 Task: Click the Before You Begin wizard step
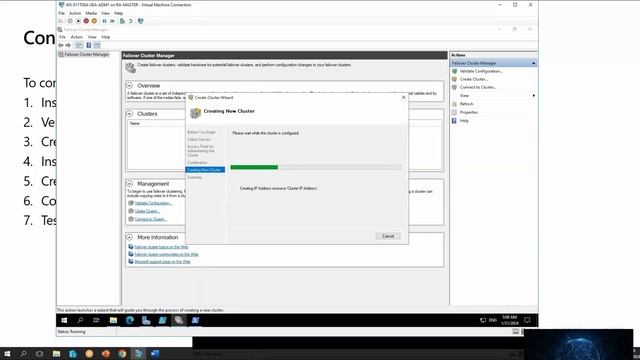[201, 132]
